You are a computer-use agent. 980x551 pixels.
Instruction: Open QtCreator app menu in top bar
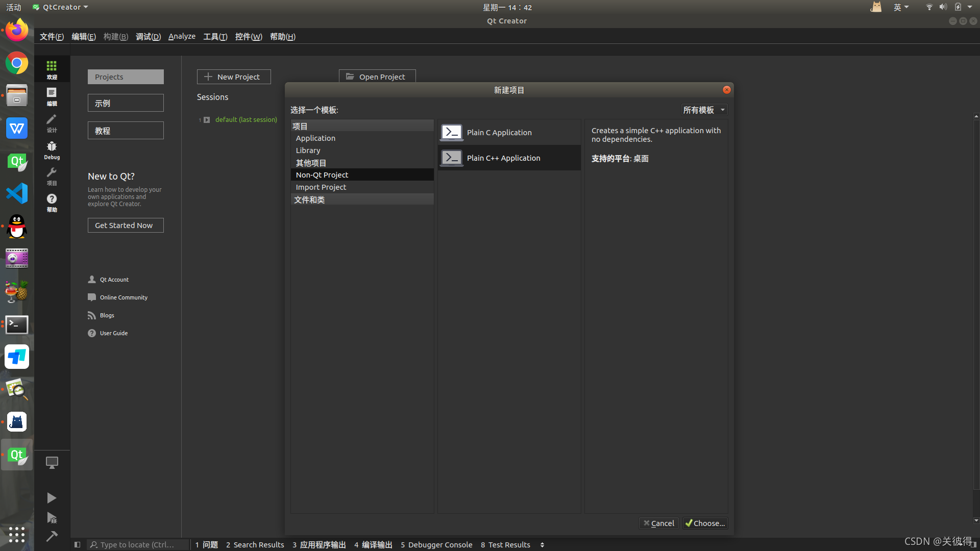60,7
